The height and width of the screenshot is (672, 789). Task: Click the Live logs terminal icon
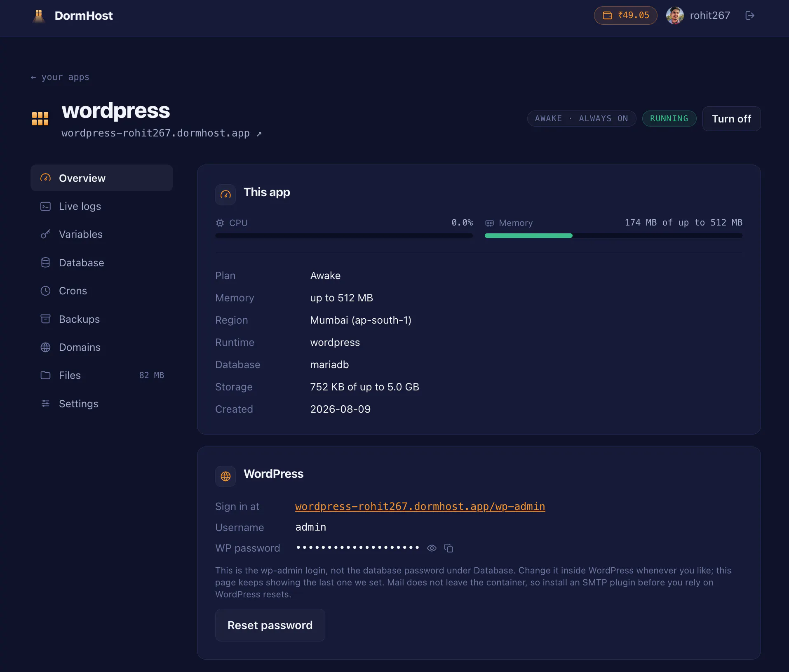click(45, 206)
